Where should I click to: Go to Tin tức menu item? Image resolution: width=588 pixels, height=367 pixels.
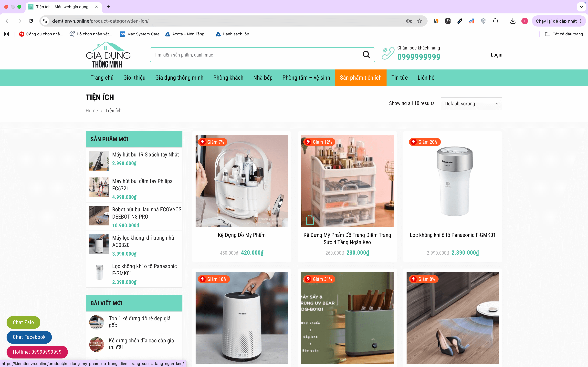coord(399,78)
